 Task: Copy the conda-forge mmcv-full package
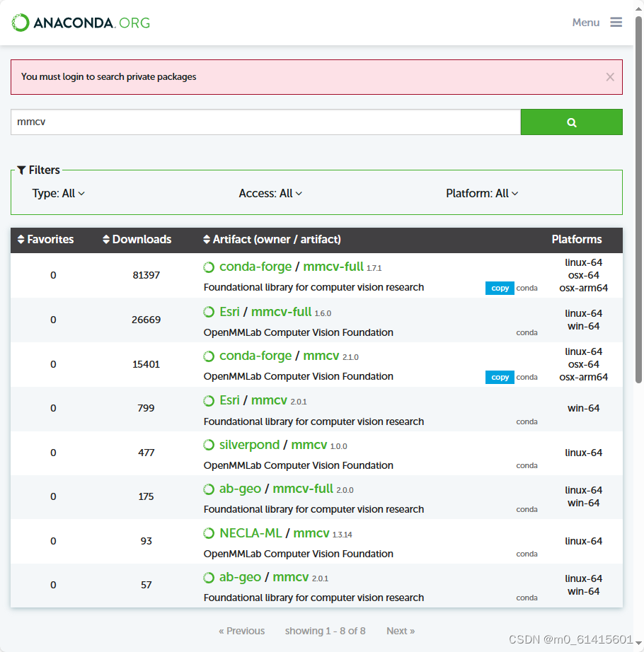pyautogui.click(x=500, y=288)
